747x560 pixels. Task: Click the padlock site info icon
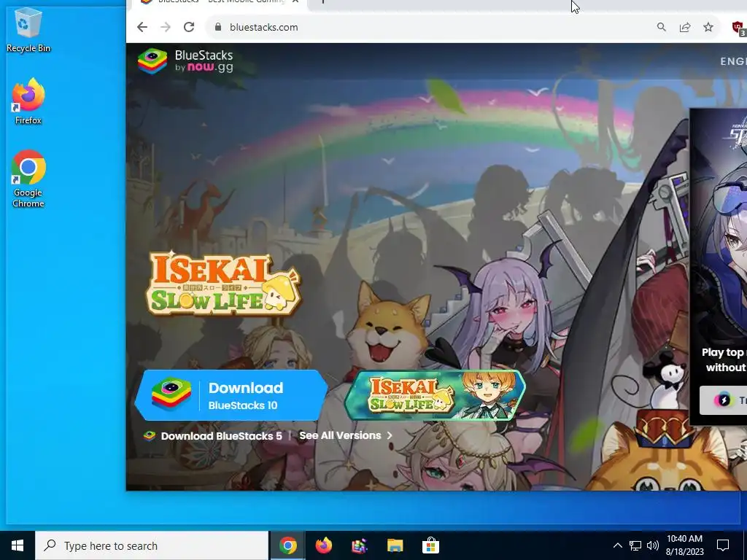tap(217, 27)
